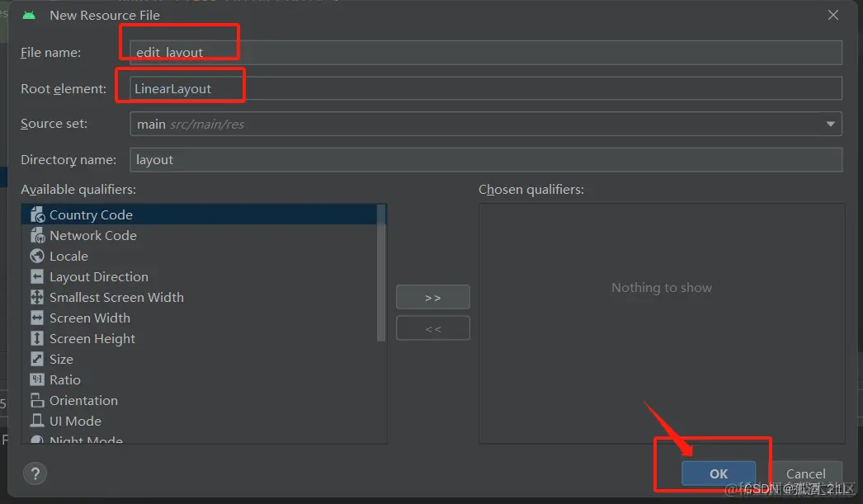Image resolution: width=863 pixels, height=504 pixels.
Task: Close the New Resource File dialog
Action: click(833, 15)
